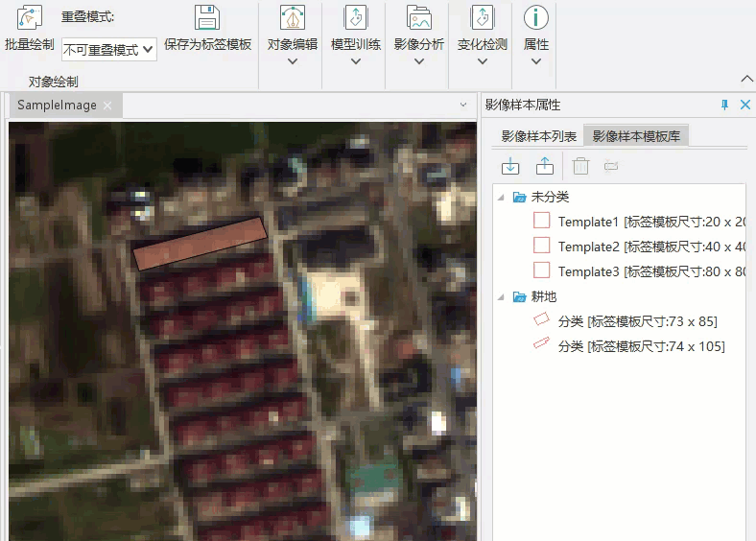Viewport: 756px width, 541px height.
Task: Collapse the ribbon with the chevron
Action: 746,79
